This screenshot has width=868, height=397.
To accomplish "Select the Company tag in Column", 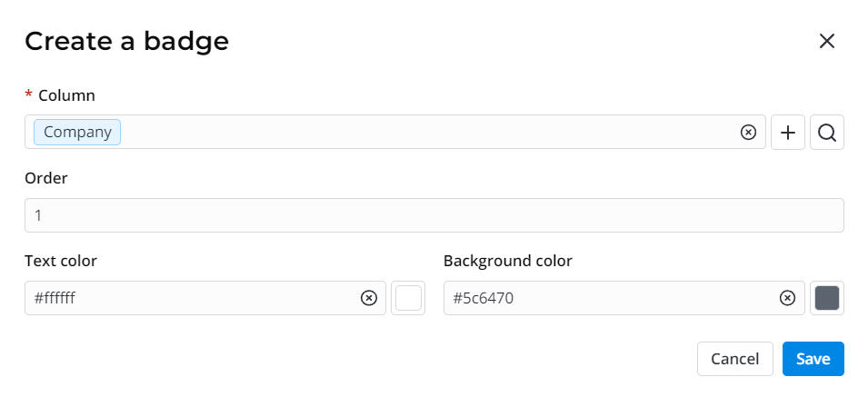I will pos(77,132).
